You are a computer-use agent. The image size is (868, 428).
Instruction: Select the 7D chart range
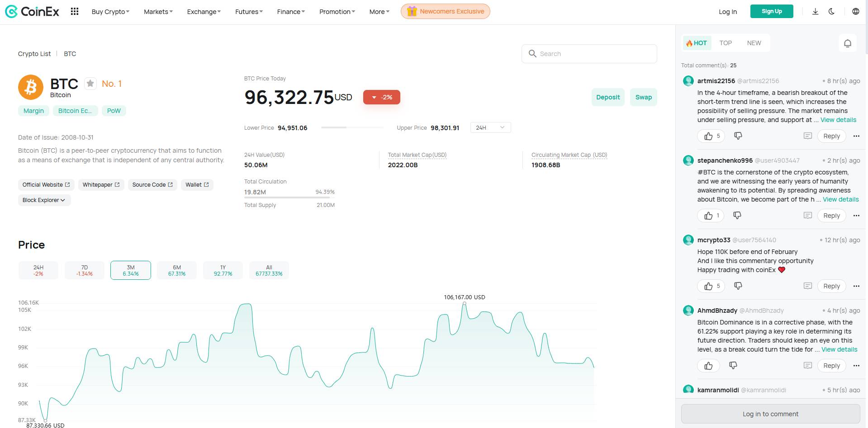[x=85, y=270]
